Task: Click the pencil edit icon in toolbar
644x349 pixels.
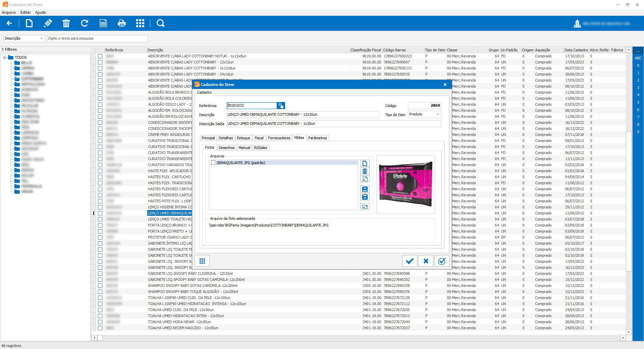Action: coord(48,23)
